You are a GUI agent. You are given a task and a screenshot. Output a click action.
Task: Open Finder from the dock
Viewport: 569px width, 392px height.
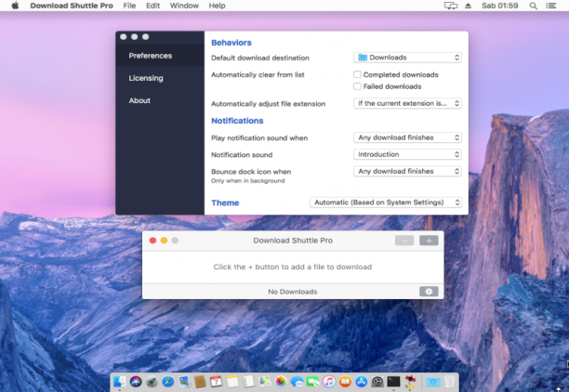(x=119, y=382)
